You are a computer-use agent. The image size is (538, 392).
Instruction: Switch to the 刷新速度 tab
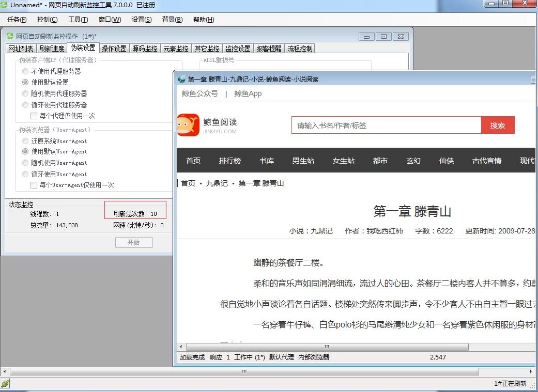pyautogui.click(x=52, y=49)
